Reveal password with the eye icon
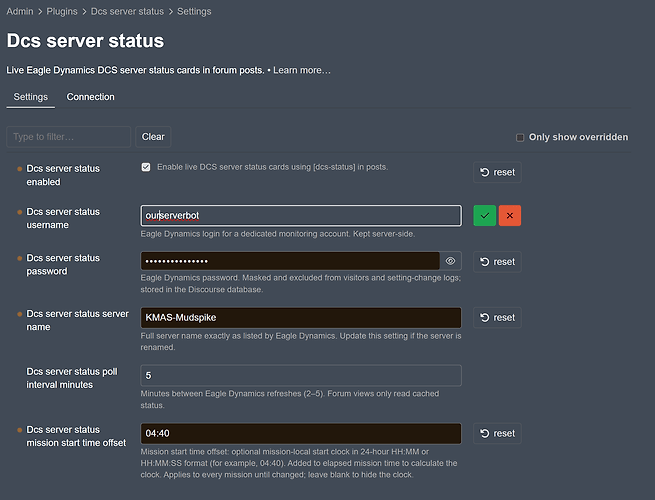The image size is (655, 500). point(450,261)
